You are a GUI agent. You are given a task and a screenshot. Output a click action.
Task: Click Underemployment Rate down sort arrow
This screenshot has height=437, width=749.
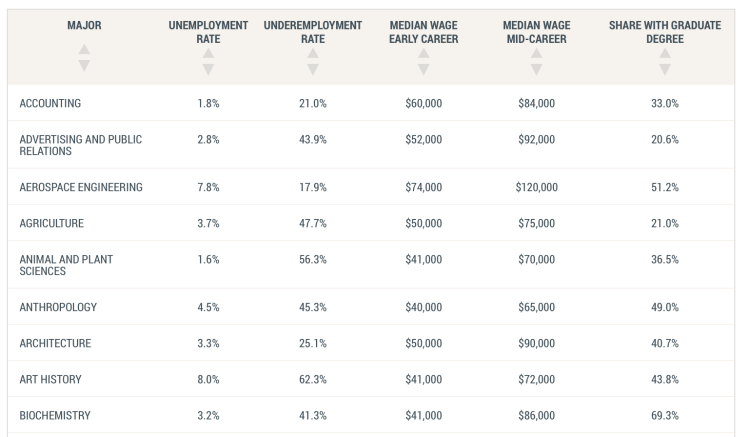coord(313,70)
